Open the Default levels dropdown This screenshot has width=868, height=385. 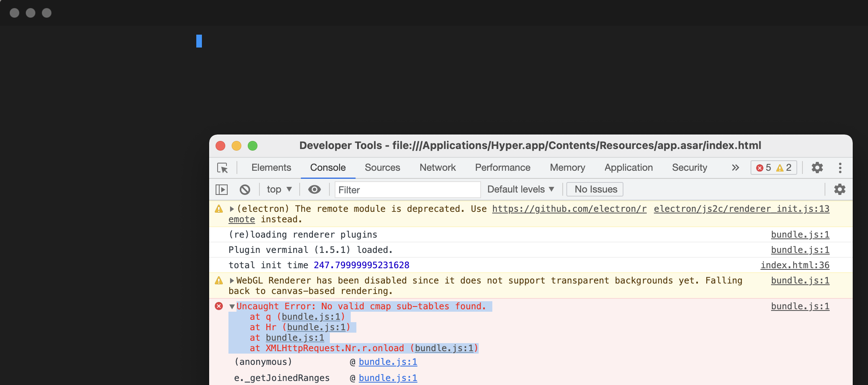click(x=520, y=189)
